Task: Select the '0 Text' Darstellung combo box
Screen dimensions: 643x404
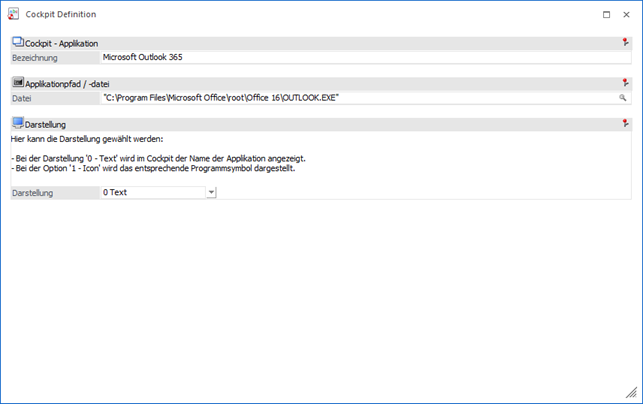Action: pos(152,192)
